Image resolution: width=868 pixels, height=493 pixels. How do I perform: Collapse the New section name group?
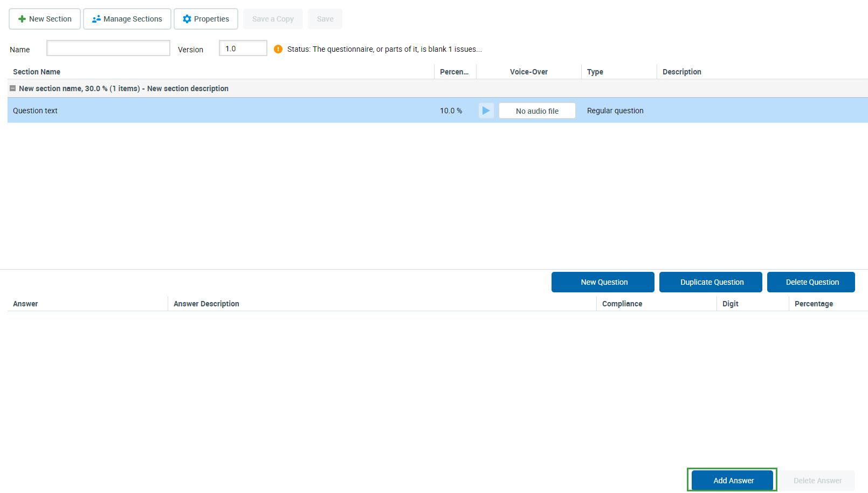point(12,88)
